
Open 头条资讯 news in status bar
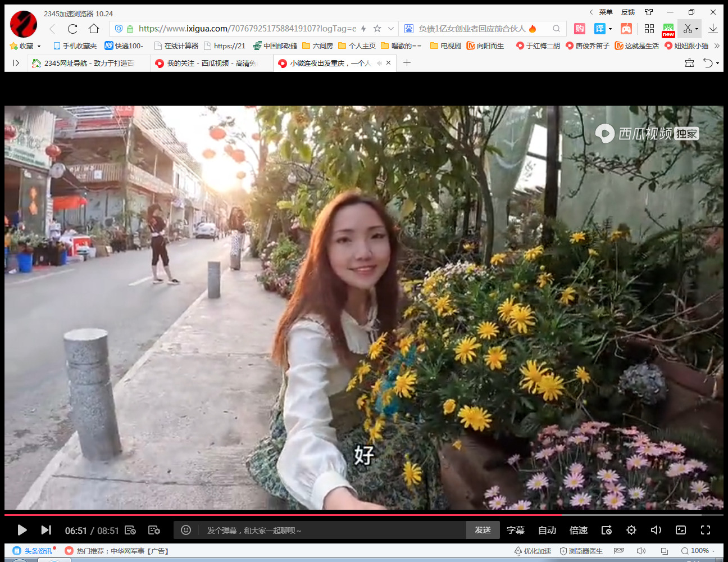33,551
